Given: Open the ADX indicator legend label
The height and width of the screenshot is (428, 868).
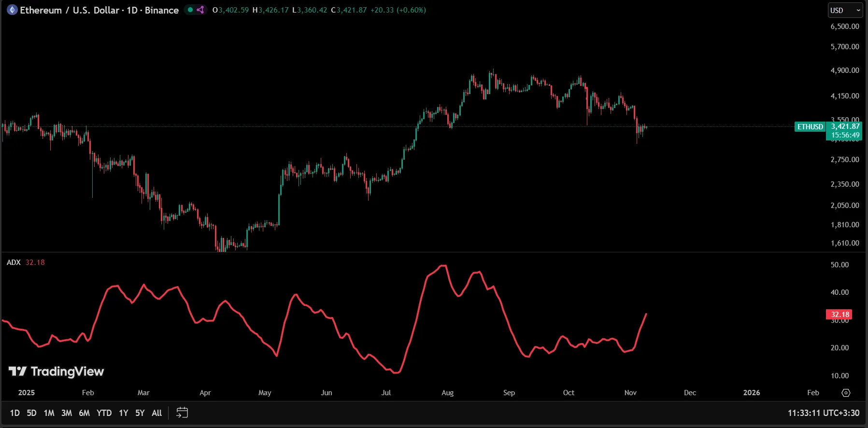Looking at the screenshot, I should 14,262.
